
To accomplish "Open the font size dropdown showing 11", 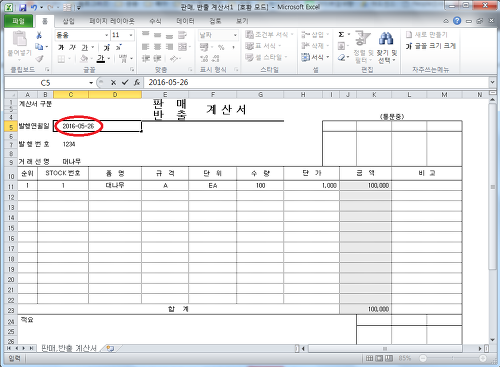I will click(x=131, y=35).
